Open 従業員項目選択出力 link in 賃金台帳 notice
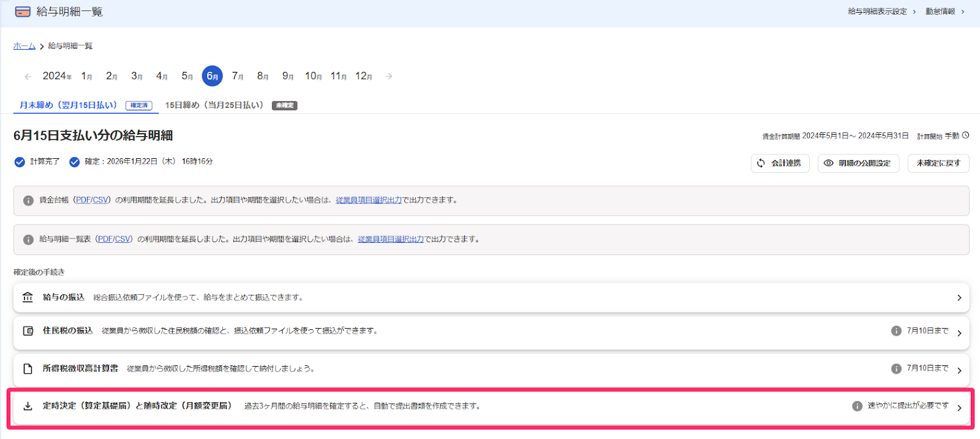The width and height of the screenshot is (980, 439). pyautogui.click(x=369, y=200)
